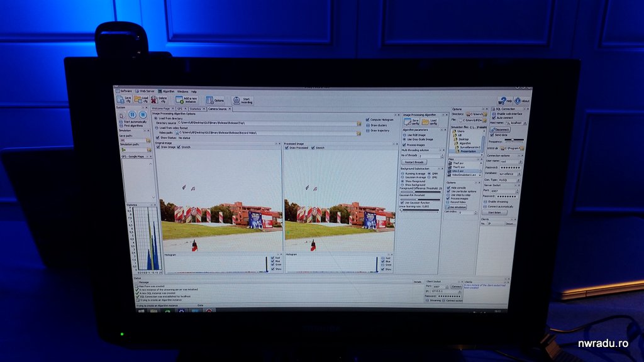Image resolution: width=644 pixels, height=362 pixels.
Task: Open the Software menu
Action: click(x=125, y=90)
